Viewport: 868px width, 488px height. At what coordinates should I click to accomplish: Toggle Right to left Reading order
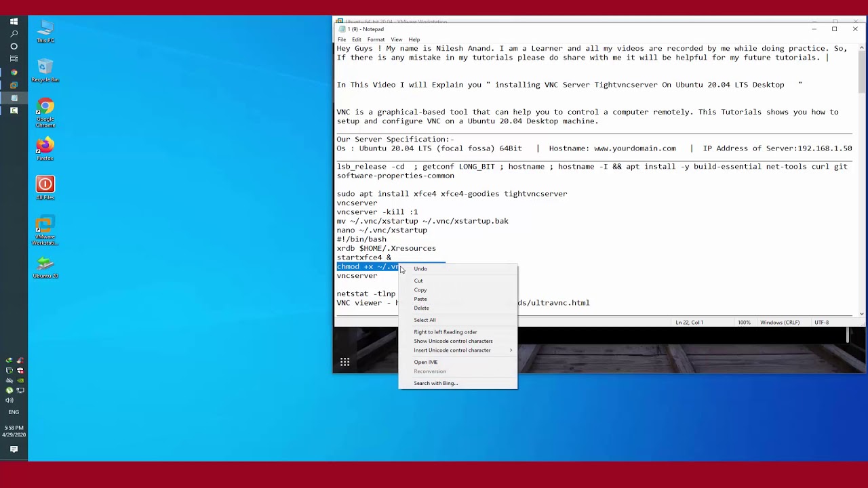pyautogui.click(x=458, y=332)
